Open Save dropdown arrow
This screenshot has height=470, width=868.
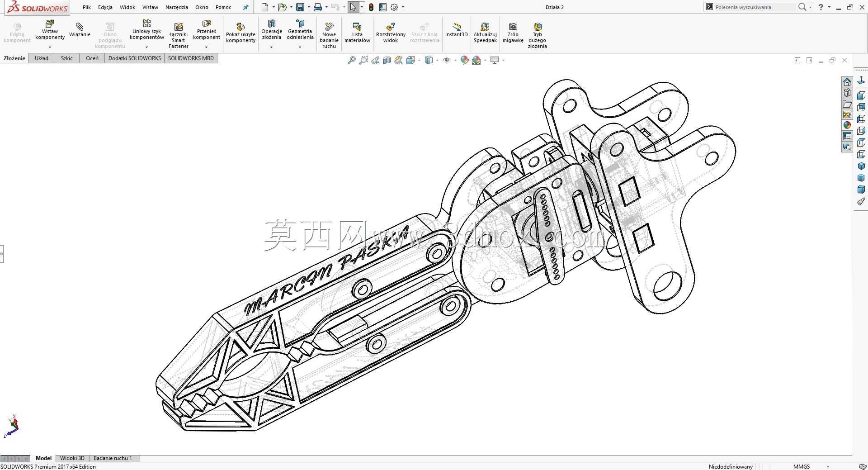click(309, 7)
